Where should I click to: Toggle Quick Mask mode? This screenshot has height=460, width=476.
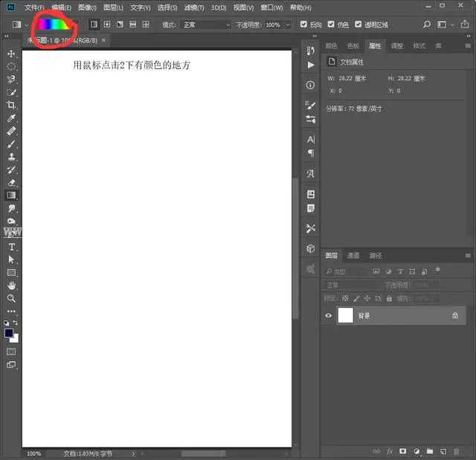point(11,352)
